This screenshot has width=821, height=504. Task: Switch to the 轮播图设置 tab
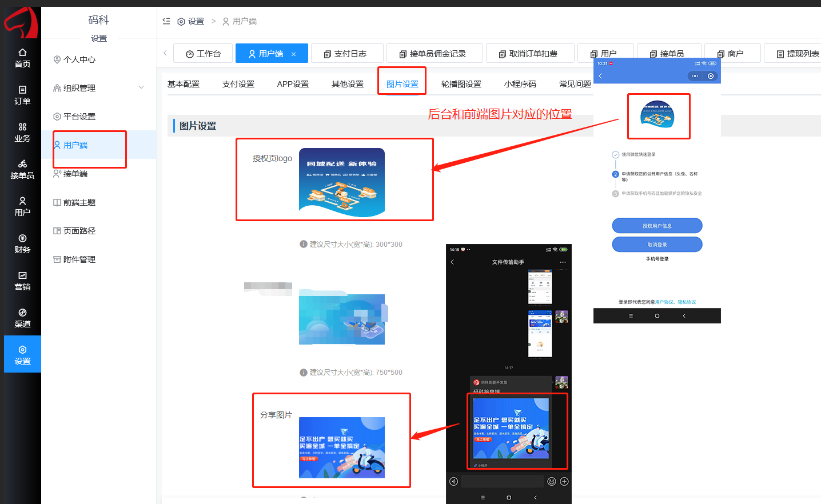coord(461,84)
